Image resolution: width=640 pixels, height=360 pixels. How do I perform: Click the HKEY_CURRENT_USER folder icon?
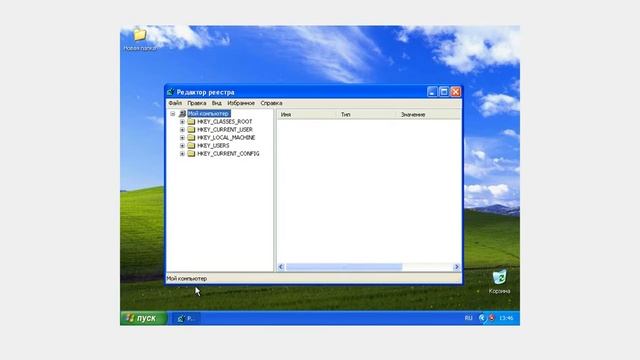[x=191, y=129]
